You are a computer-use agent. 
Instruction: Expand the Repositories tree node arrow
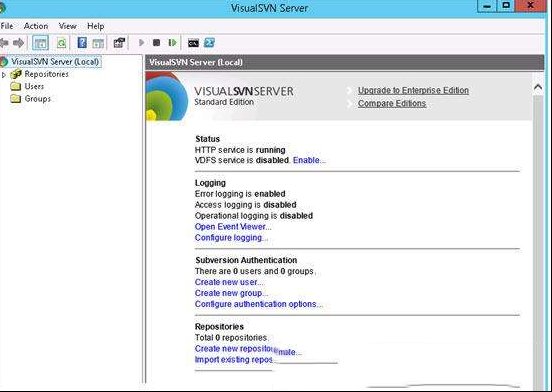(4, 75)
